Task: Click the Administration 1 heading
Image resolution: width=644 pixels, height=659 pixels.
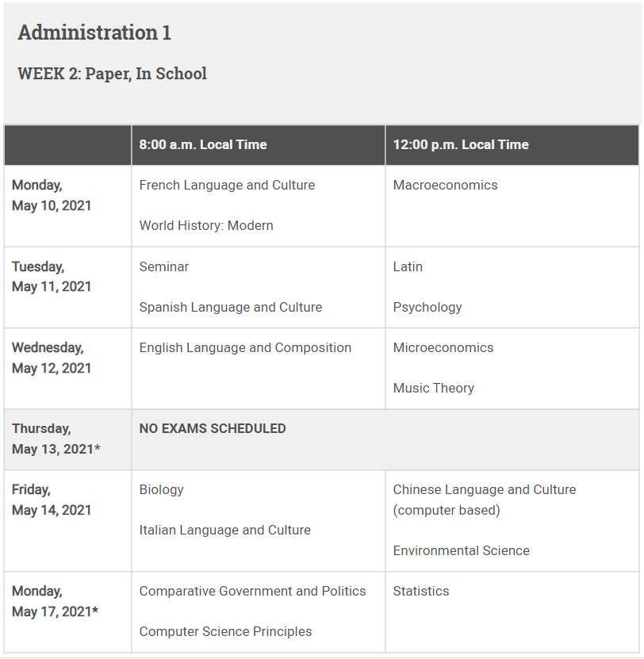Action: point(94,33)
